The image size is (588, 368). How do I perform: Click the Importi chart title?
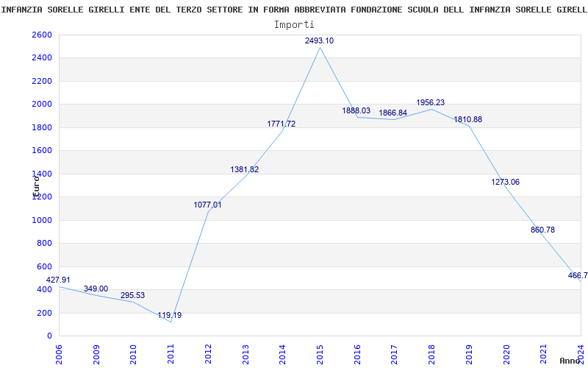click(294, 25)
